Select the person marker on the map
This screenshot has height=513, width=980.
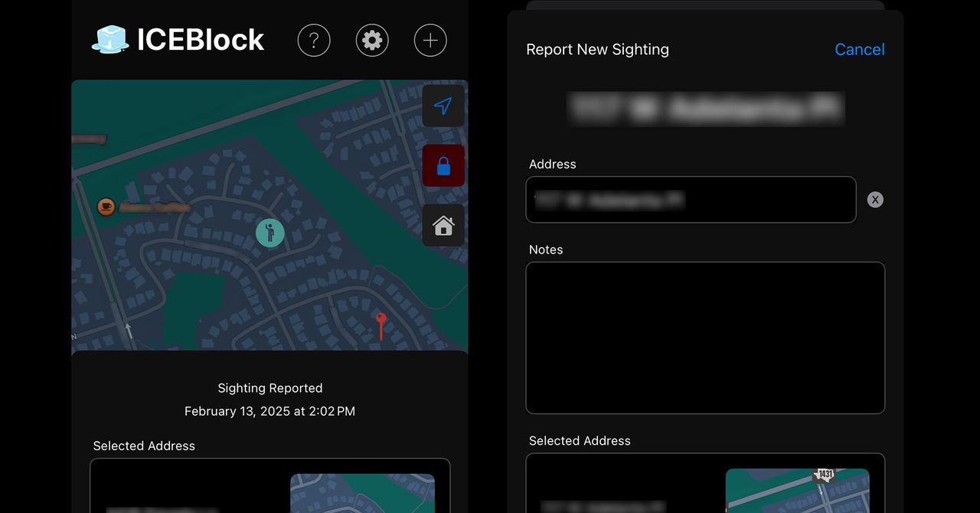pos(269,232)
